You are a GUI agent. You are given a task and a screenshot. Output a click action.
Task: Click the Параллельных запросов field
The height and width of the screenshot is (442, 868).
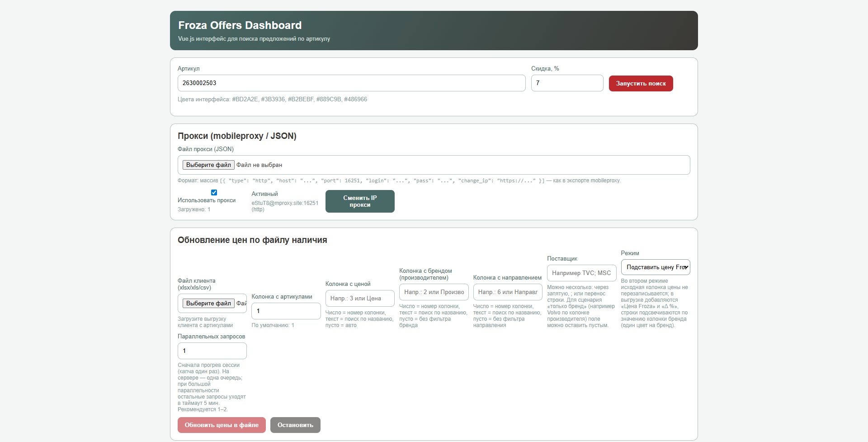pos(212,351)
